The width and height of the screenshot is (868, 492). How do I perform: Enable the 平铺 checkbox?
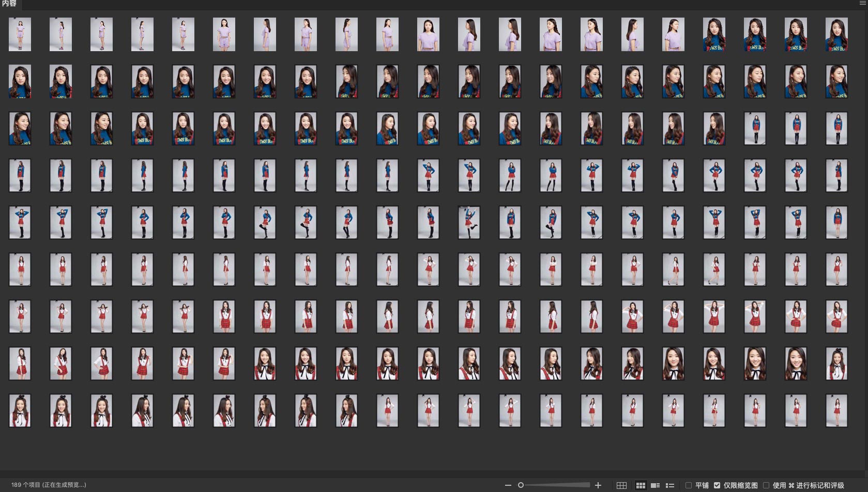pyautogui.click(x=689, y=485)
